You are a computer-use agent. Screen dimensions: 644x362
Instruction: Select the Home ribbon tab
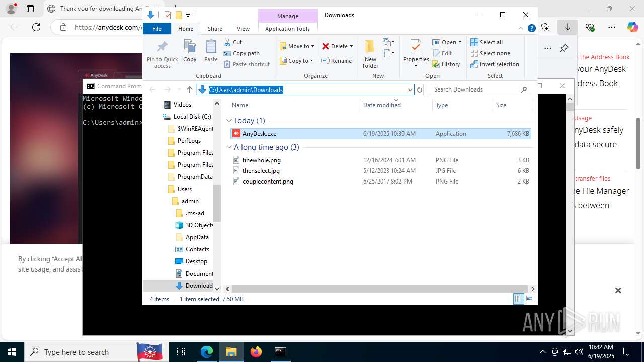coord(186,29)
